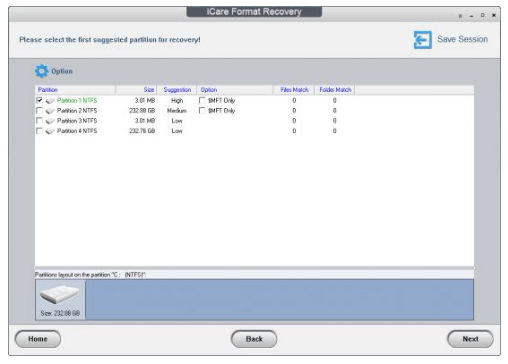
Task: Maximize the iCare Format Recovery window
Action: pyautogui.click(x=482, y=15)
